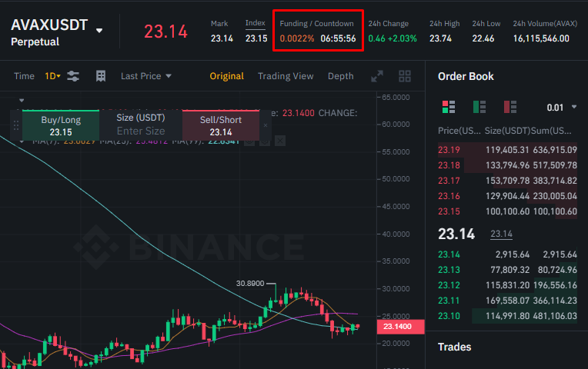Expand the chart to fullscreen
The image size is (588, 369).
coord(377,76)
